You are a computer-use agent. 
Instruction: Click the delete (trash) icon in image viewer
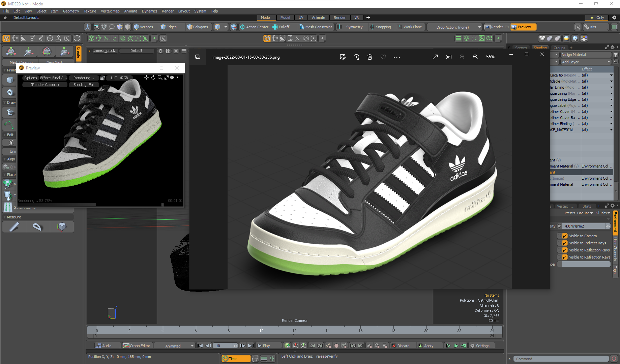370,57
